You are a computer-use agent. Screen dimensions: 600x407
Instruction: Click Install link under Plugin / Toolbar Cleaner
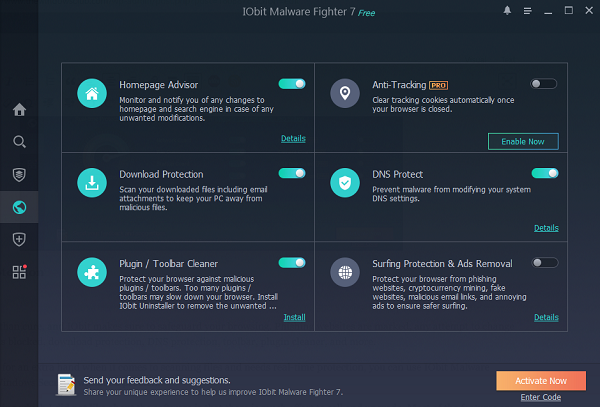pos(294,317)
